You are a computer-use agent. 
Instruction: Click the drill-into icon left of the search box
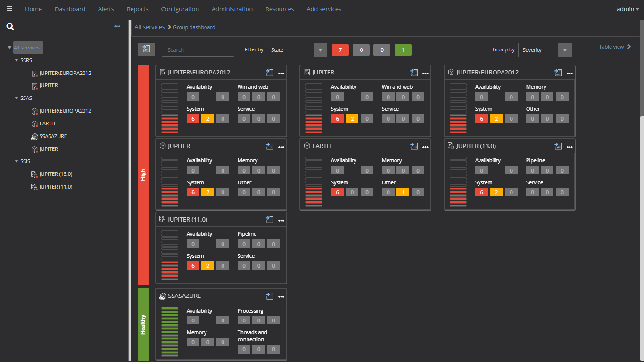click(x=146, y=49)
